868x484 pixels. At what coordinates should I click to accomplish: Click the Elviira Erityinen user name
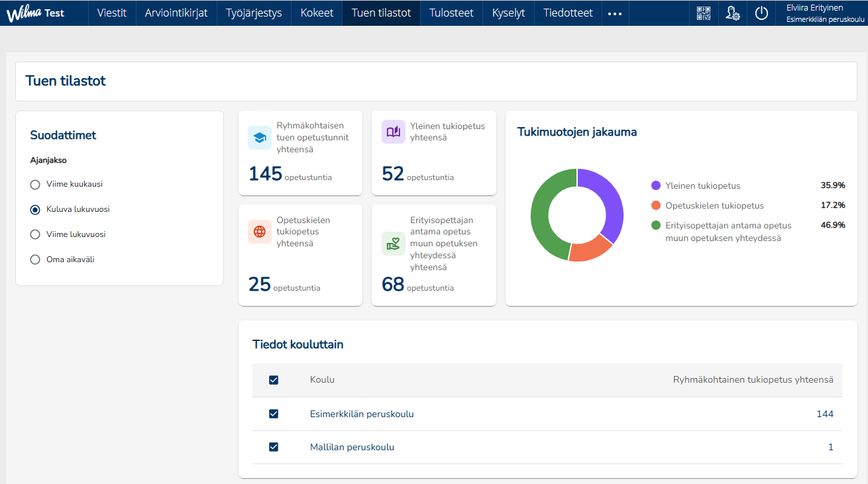(x=814, y=8)
